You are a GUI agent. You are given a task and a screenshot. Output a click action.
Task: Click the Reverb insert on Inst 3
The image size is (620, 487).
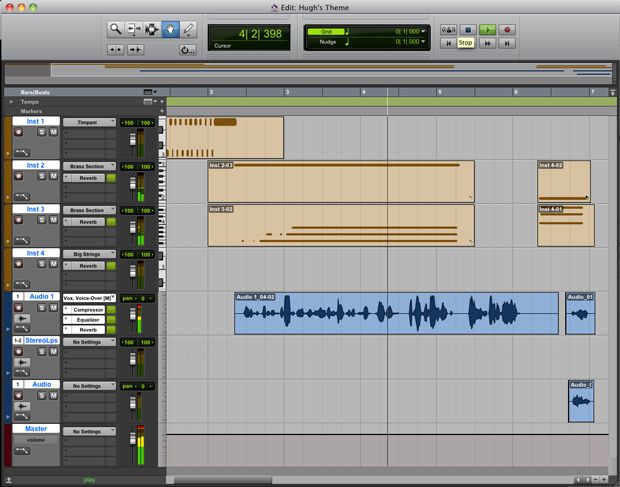pyautogui.click(x=87, y=222)
